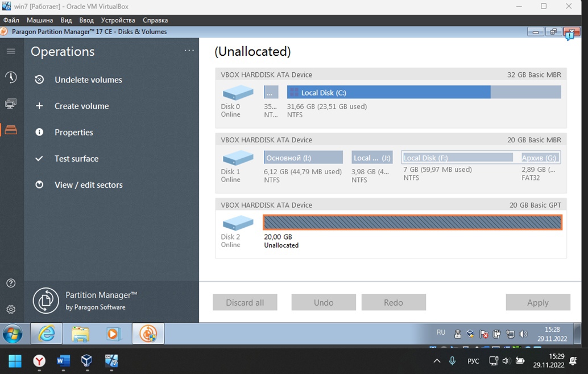Viewport: 588px width, 374px height.
Task: Open Windows Explorer folder in guest taskbar
Action: point(80,334)
